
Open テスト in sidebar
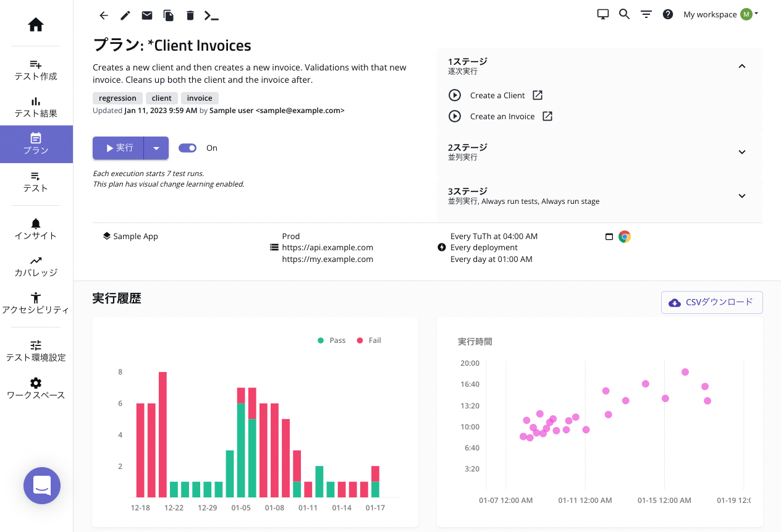[x=36, y=182]
